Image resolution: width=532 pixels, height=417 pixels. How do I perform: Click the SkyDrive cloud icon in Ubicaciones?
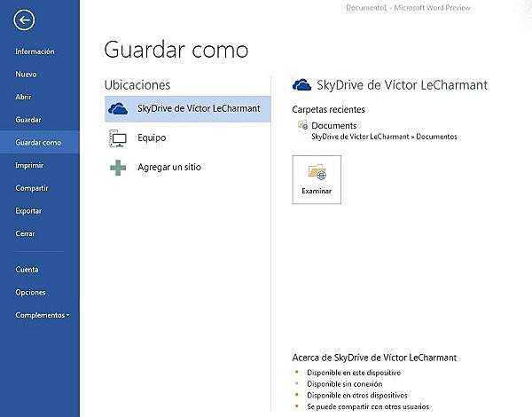point(118,108)
